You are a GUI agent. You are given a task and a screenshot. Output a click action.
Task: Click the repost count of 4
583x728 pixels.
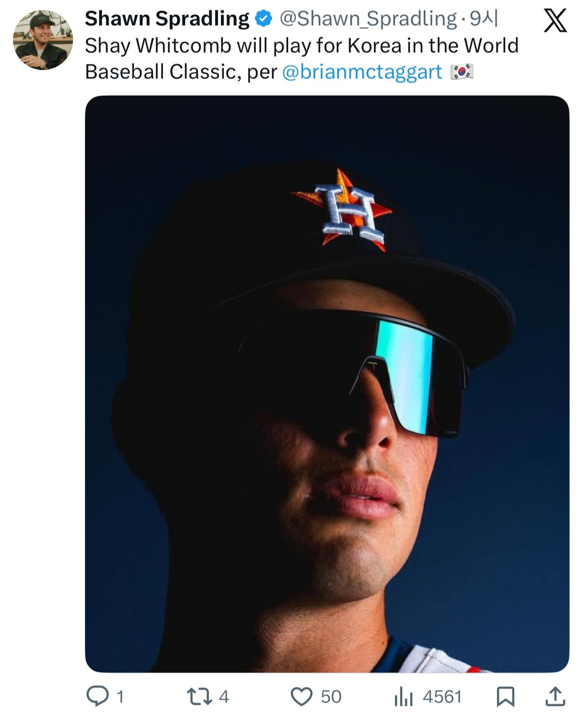tap(223, 697)
